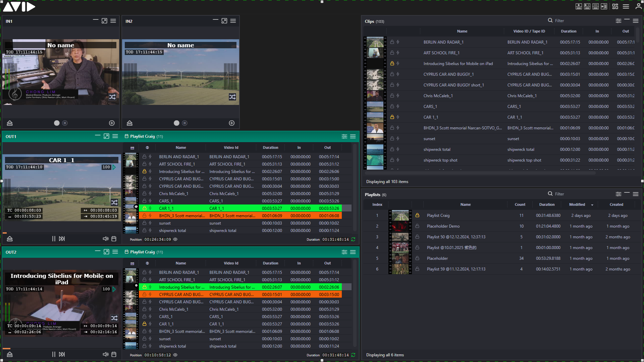Click the refresh icon next to OUT2 playlist duration
The height and width of the screenshot is (362, 644).
coord(353,355)
